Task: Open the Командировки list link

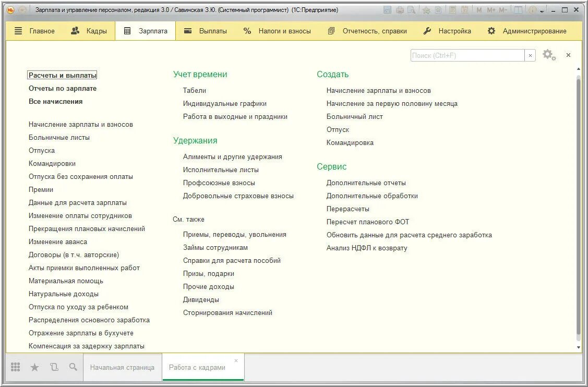Action: tap(52, 163)
